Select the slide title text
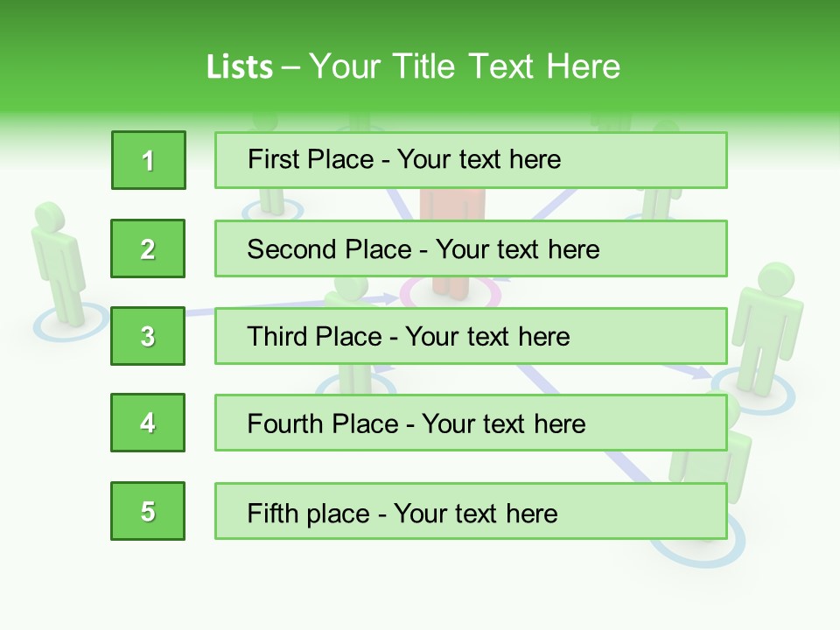 (x=413, y=66)
